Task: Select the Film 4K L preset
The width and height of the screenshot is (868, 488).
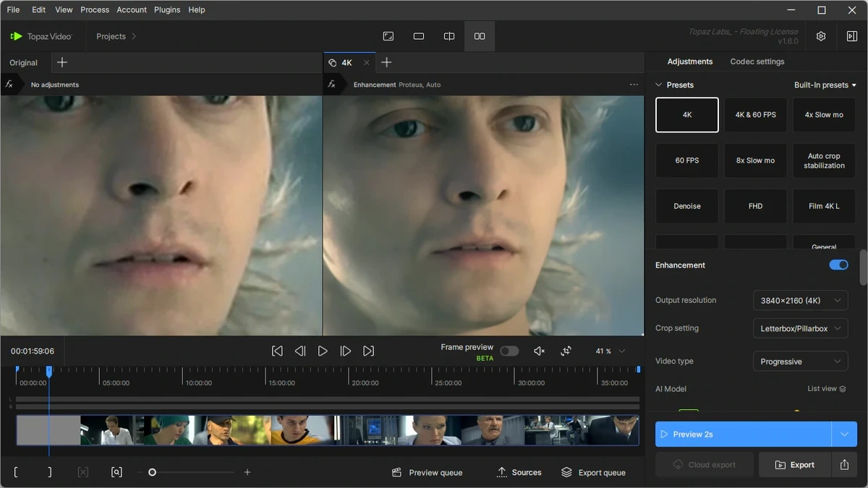Action: (824, 206)
